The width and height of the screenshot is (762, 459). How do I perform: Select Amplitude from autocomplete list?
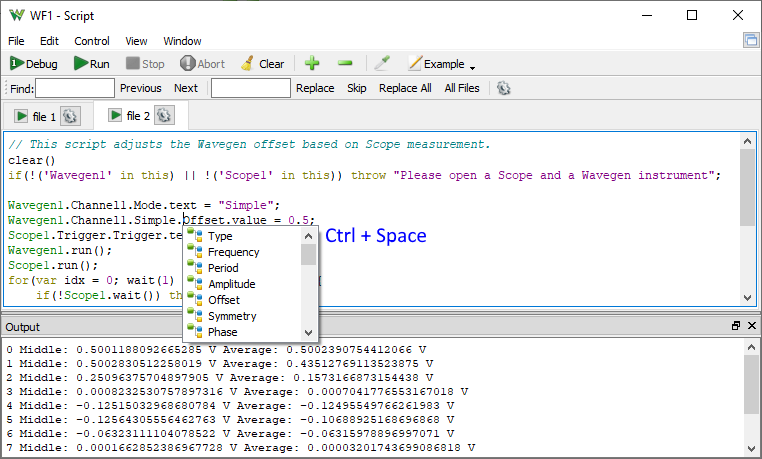tap(231, 284)
